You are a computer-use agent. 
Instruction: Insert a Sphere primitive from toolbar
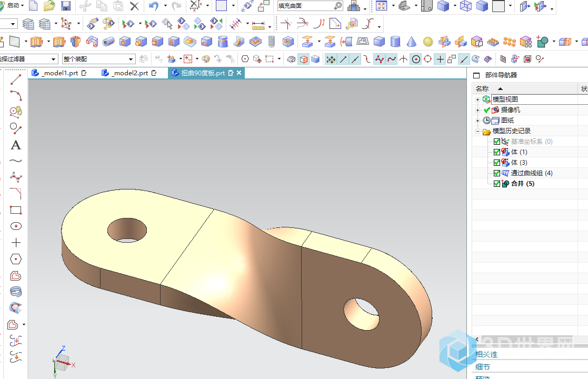[x=428, y=42]
